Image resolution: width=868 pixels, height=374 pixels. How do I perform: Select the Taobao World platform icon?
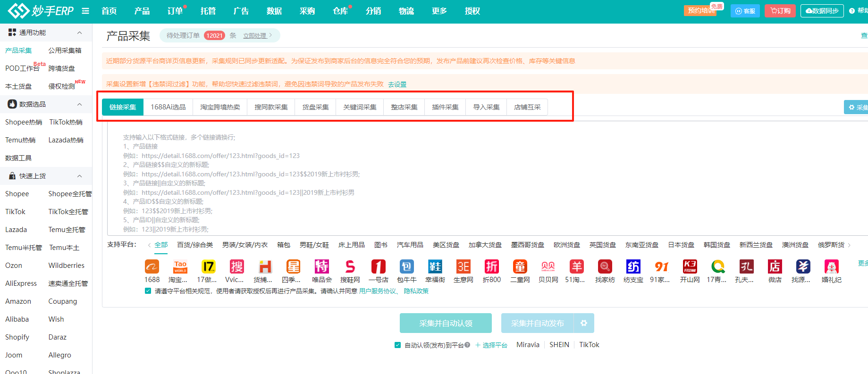click(180, 267)
